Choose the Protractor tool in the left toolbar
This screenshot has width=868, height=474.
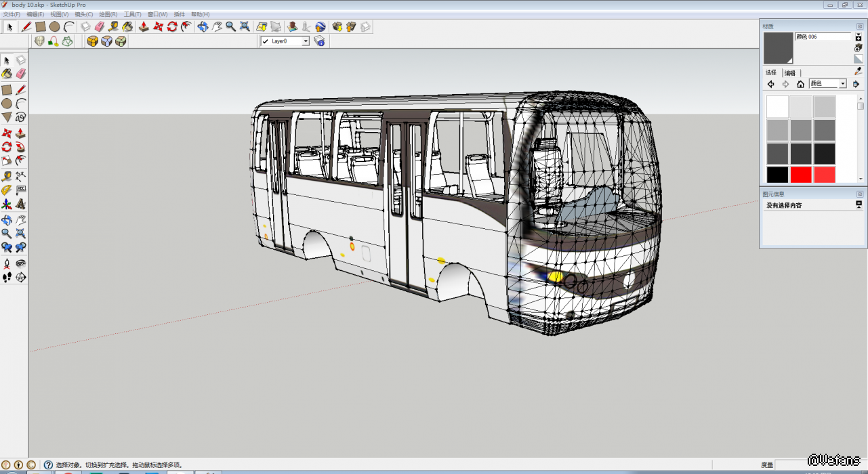click(x=7, y=190)
